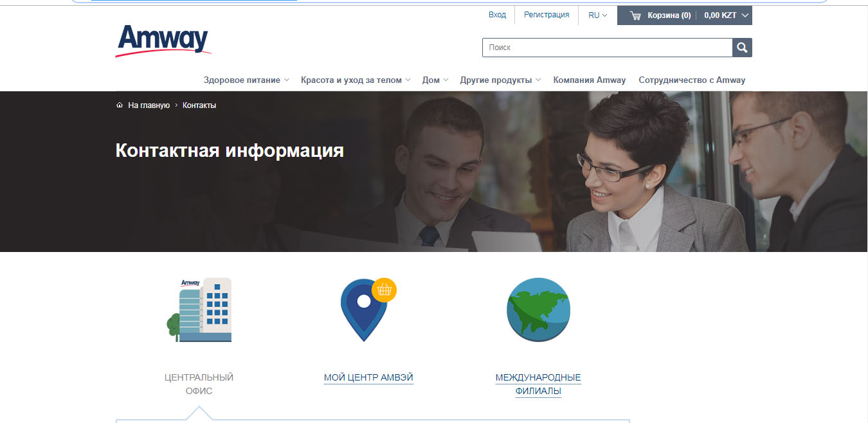Open Компания Amway menu item

click(x=589, y=80)
